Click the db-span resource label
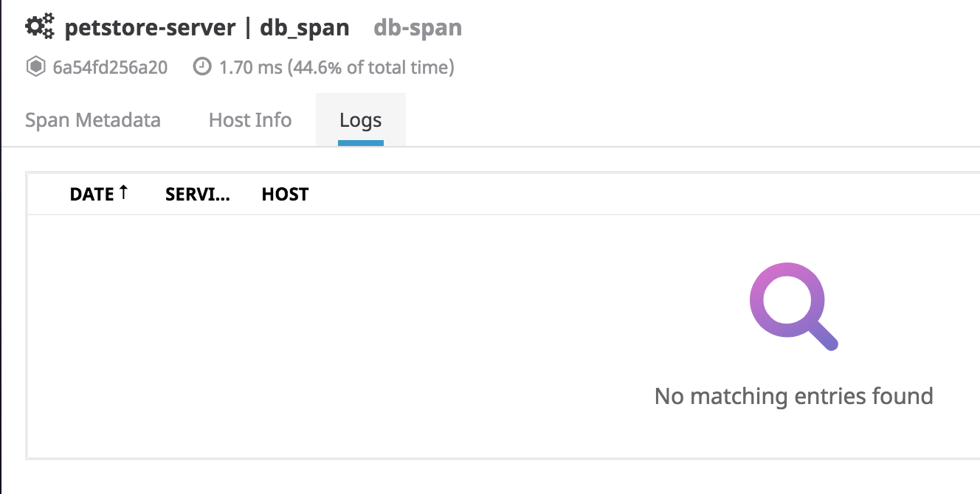This screenshot has width=980, height=494. coord(417,28)
